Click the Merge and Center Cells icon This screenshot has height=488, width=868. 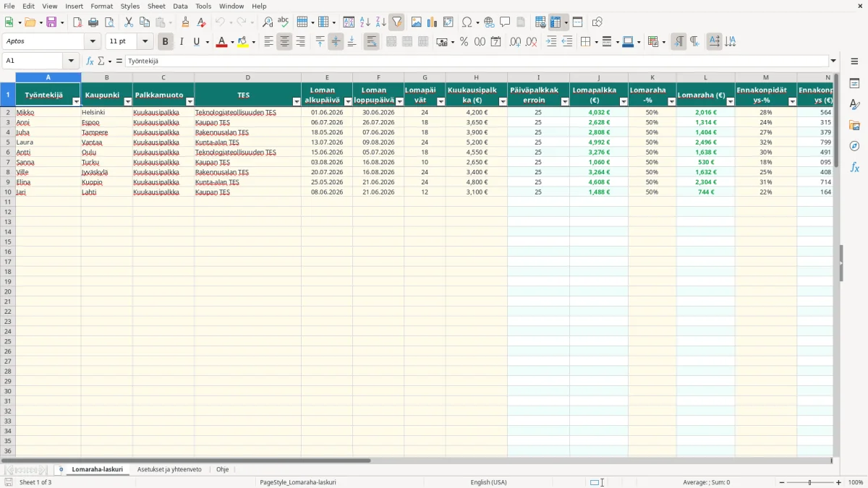(391, 42)
